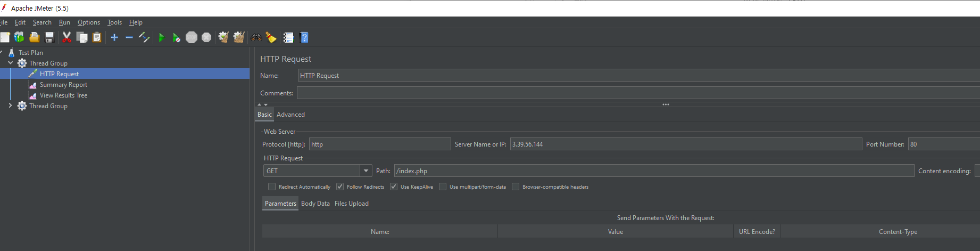The image size is (980, 251).
Task: Open the Help menu
Action: [x=136, y=22]
